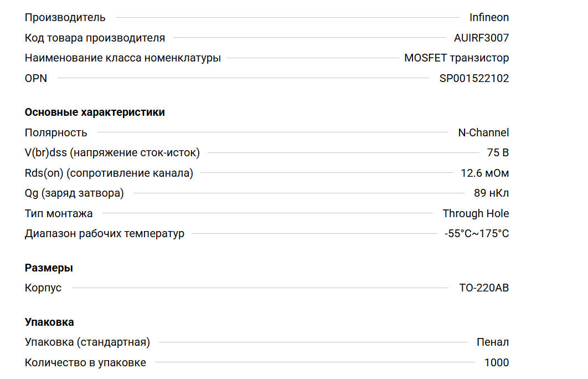Image resolution: width=588 pixels, height=379 pixels.
Task: Select the 75 В voltage value
Action: pos(497,152)
